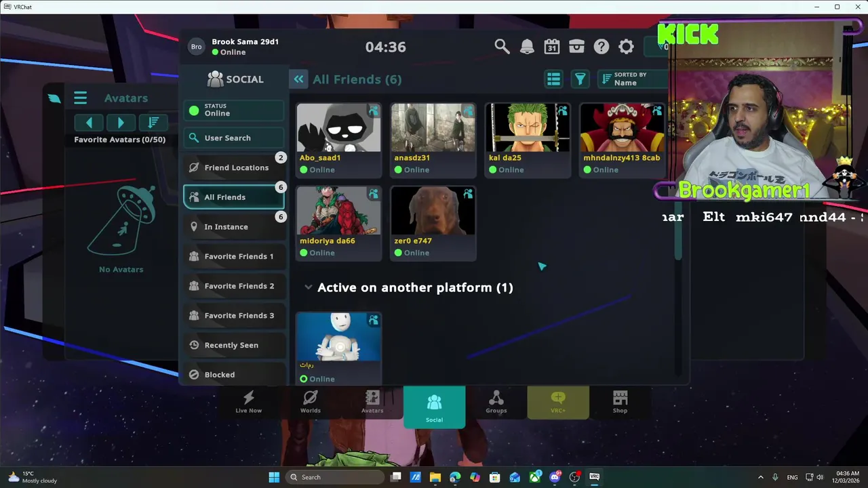
Task: Click group icon on kal da25 card
Action: click(563, 110)
